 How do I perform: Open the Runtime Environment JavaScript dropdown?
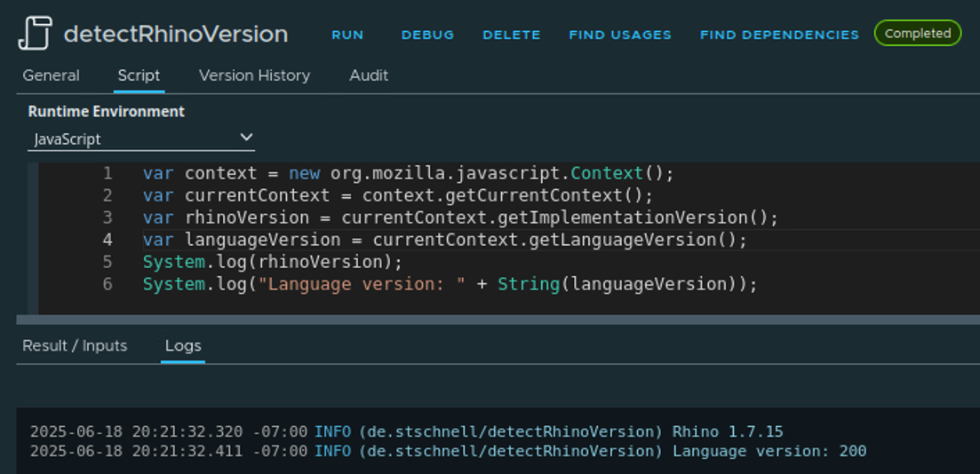[141, 138]
